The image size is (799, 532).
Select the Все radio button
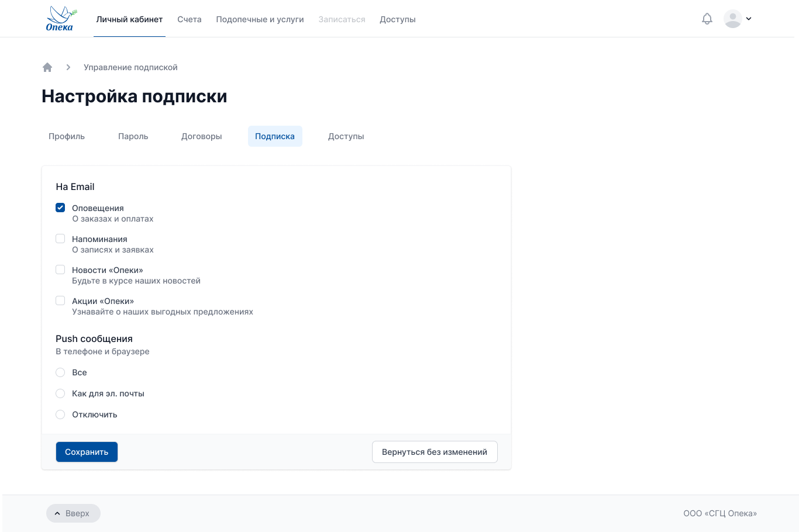(60, 372)
